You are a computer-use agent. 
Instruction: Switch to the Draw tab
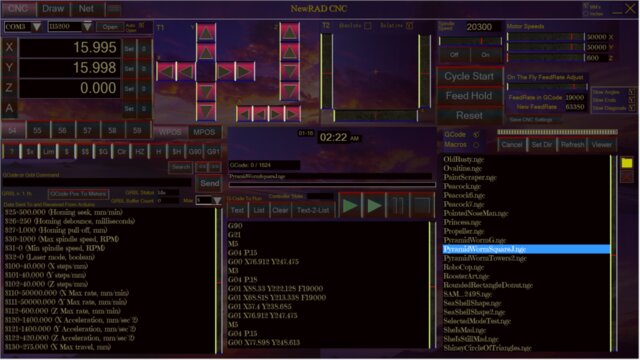tap(53, 9)
